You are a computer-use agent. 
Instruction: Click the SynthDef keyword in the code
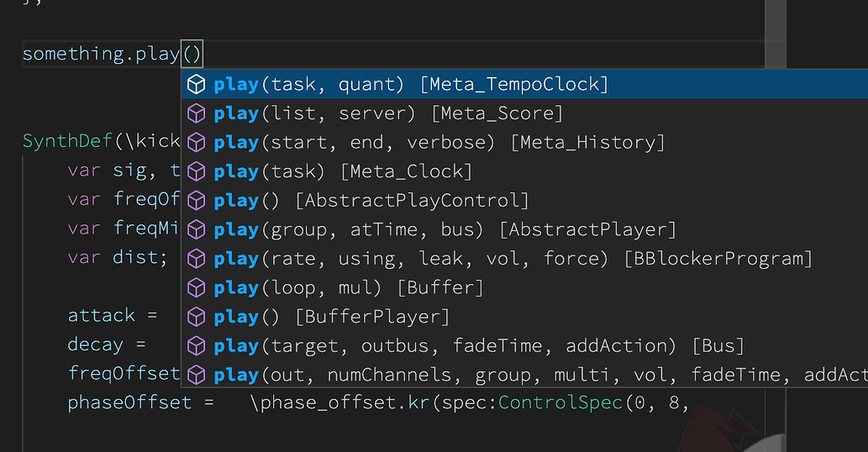pos(67,141)
